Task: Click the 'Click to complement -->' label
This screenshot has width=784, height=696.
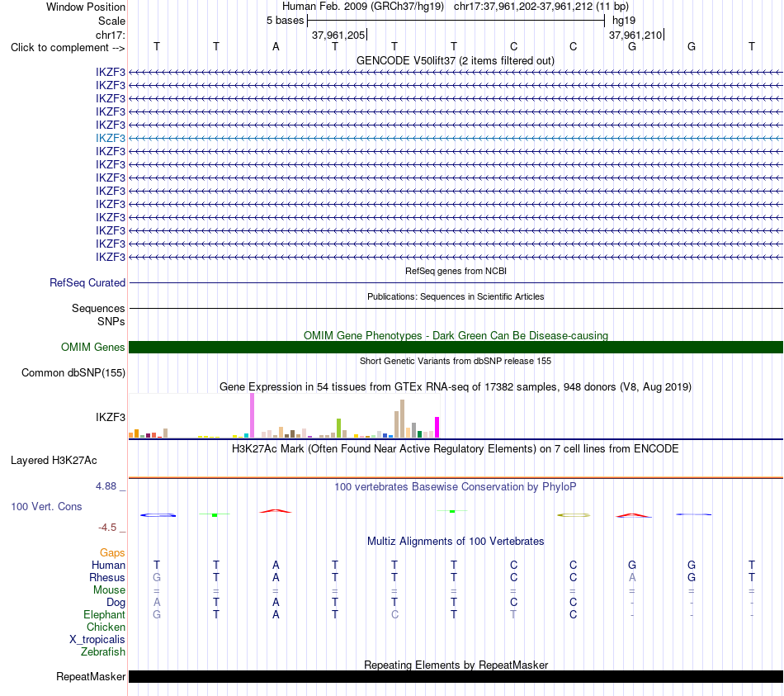Action: [x=68, y=48]
